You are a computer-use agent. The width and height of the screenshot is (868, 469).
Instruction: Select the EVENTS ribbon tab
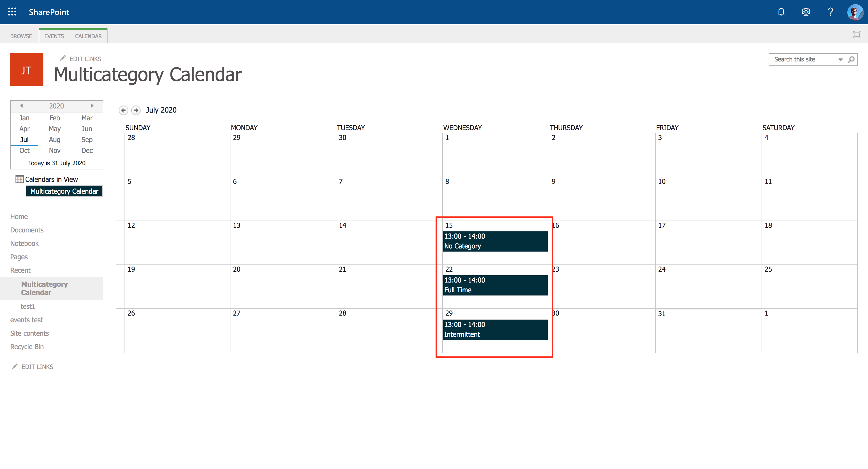click(54, 36)
